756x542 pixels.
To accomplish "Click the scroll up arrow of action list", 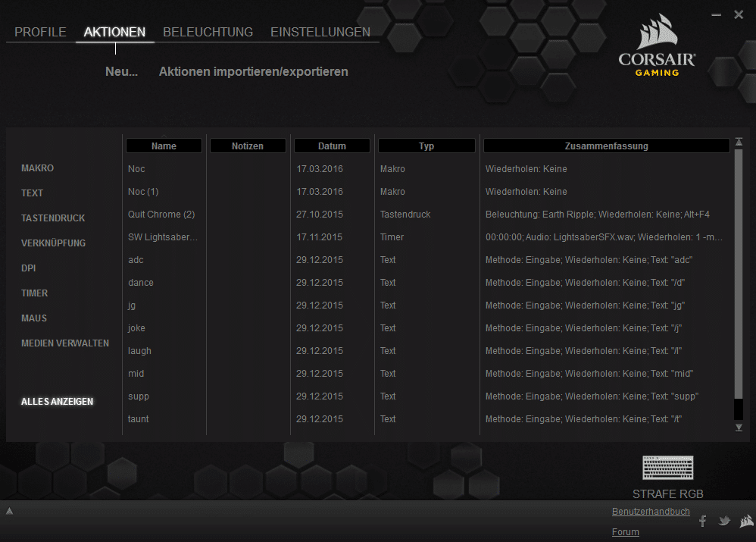I will pyautogui.click(x=739, y=143).
